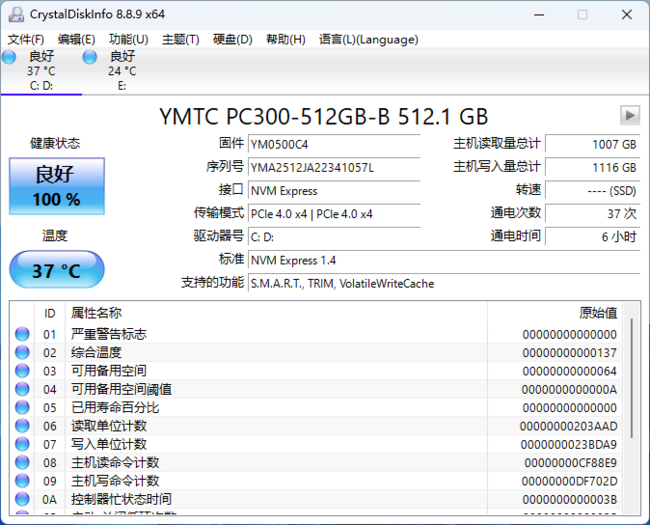The width and height of the screenshot is (650, 525).
Task: Open the 功能(U) menu
Action: coord(128,39)
